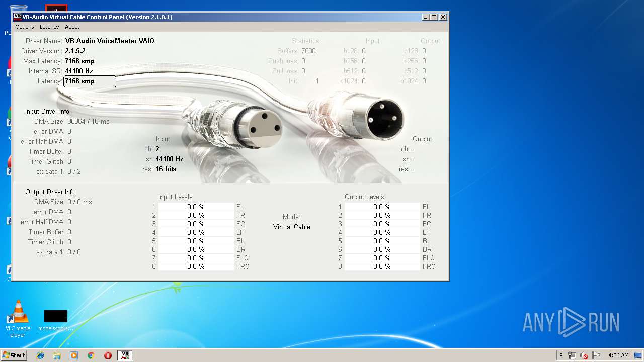Minimize the VB-Audio Control Panel window

point(426,17)
